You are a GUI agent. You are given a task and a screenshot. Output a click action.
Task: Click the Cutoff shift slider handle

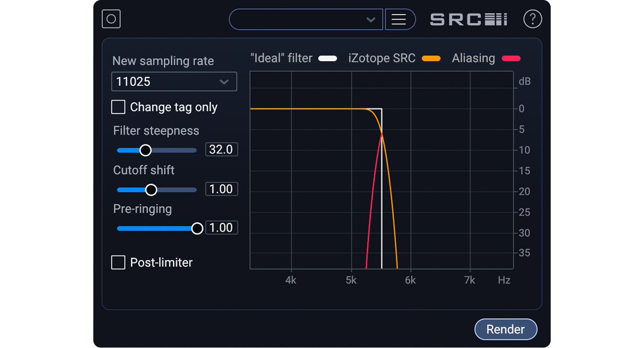pyautogui.click(x=151, y=189)
